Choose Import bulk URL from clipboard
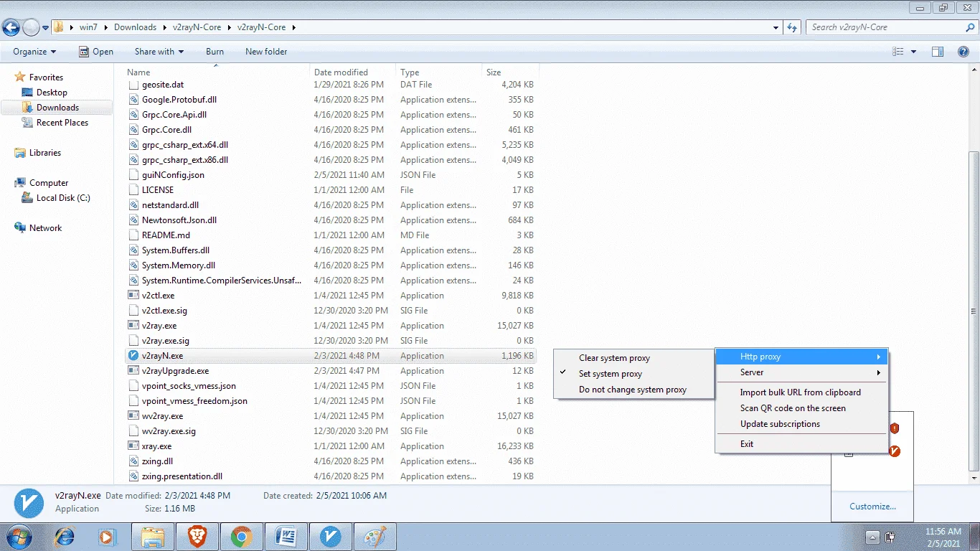 [x=802, y=392]
